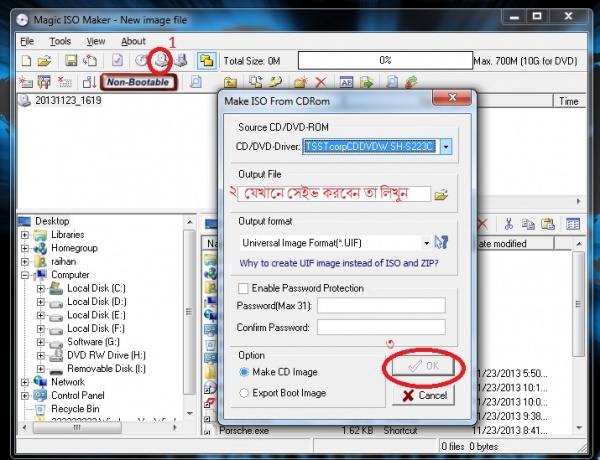Open the Tools menu

[60, 41]
